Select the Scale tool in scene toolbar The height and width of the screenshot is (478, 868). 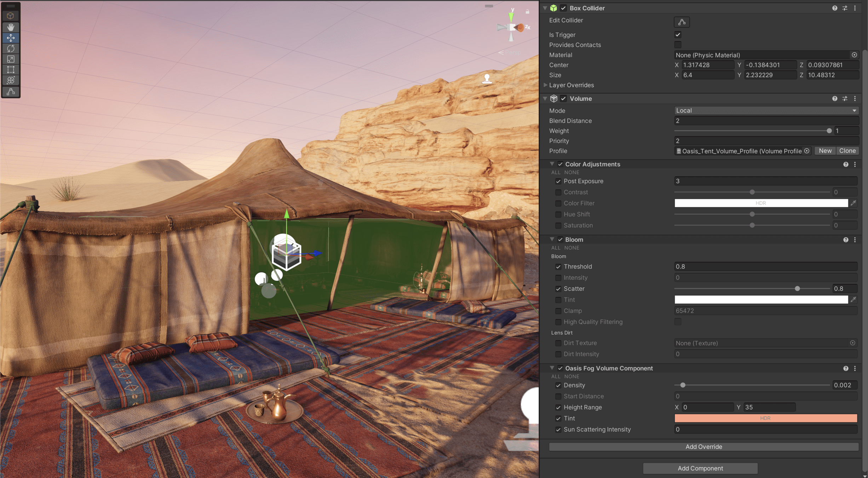point(11,59)
